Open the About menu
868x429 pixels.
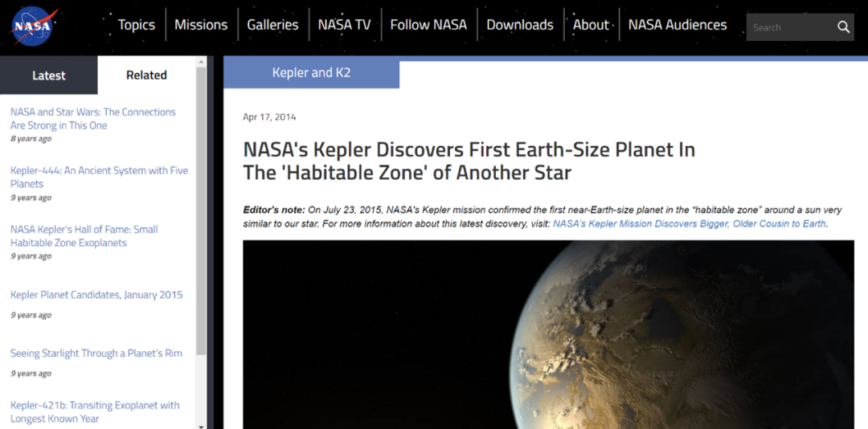click(591, 25)
